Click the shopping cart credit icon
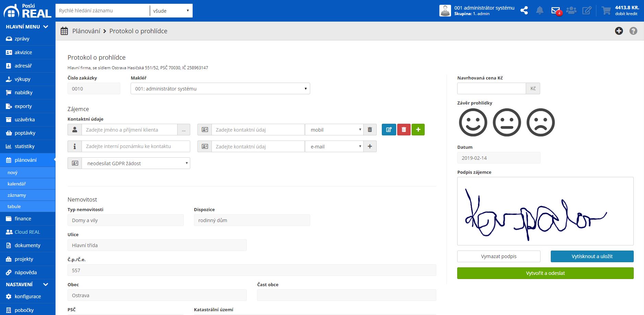Image resolution: width=644 pixels, height=315 pixels. (x=606, y=11)
